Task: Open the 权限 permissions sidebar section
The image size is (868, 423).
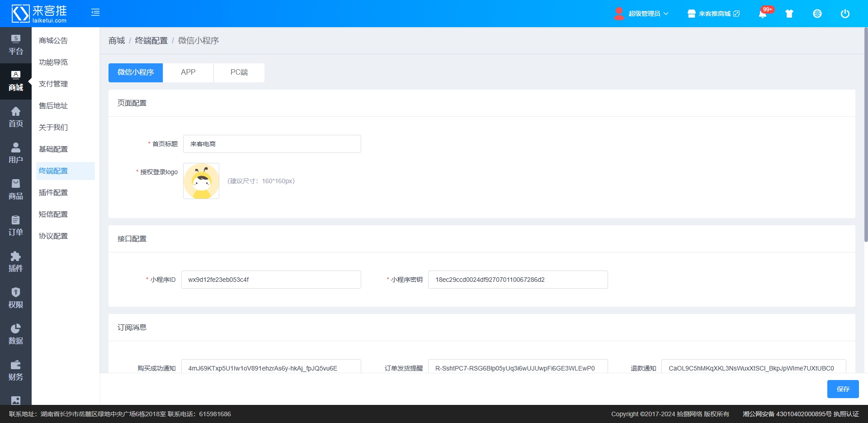Action: click(x=16, y=299)
